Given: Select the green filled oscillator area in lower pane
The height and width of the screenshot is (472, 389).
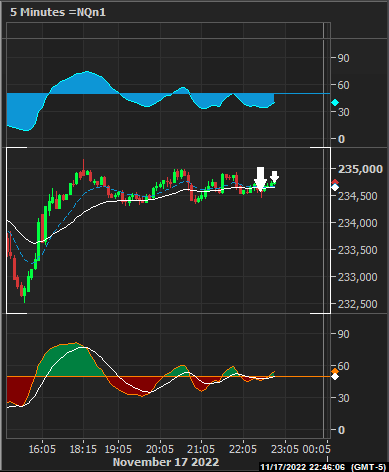Looking at the screenshot, I should [x=70, y=362].
